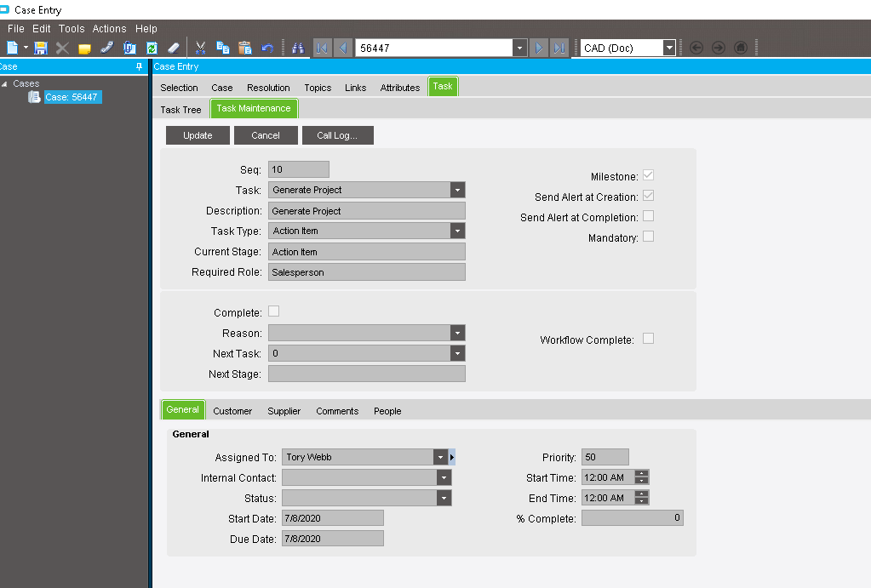Open the Customer sub-tab
The image size is (871, 588).
[x=232, y=411]
